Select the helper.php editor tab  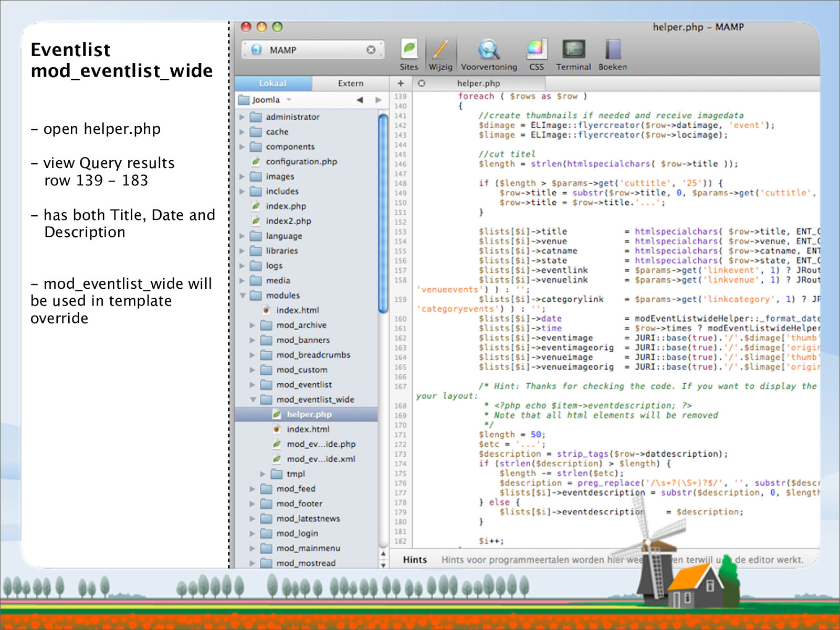pos(478,83)
